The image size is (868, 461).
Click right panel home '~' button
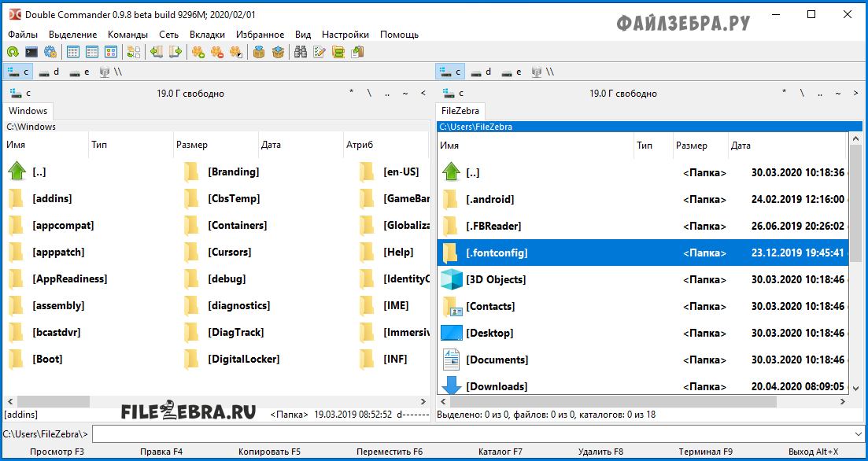click(838, 93)
